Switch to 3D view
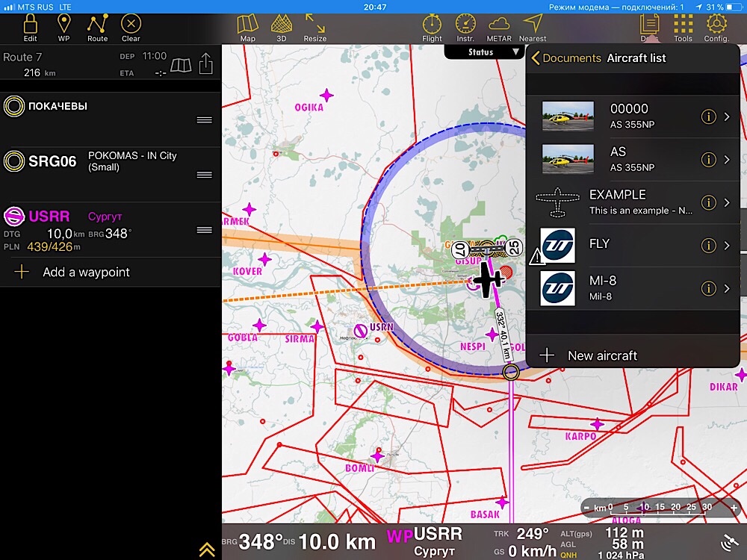Viewport: 747px width, 560px height. (281, 28)
